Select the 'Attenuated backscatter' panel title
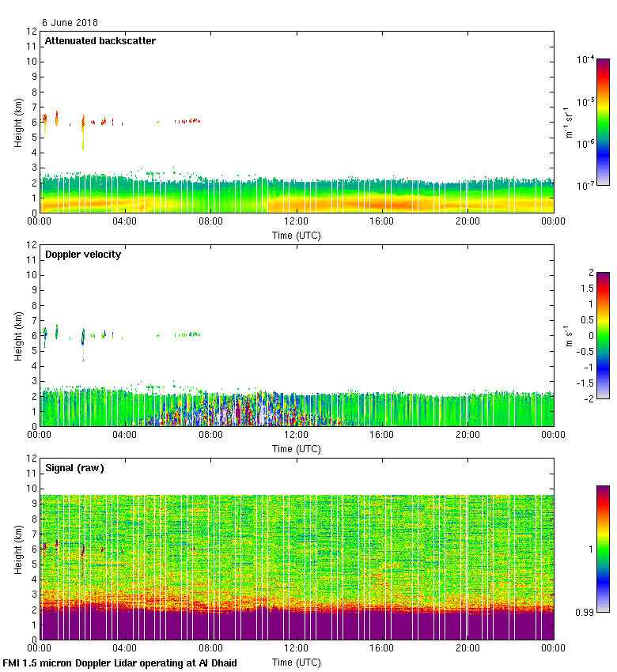This screenshot has width=617, height=672. point(100,40)
